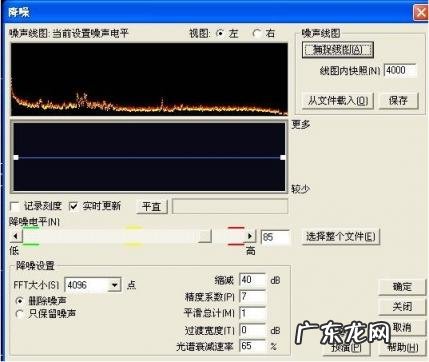Click the 降噪电平 value field showing 85
Image resolution: width=429 pixels, height=362 pixels.
[275, 237]
